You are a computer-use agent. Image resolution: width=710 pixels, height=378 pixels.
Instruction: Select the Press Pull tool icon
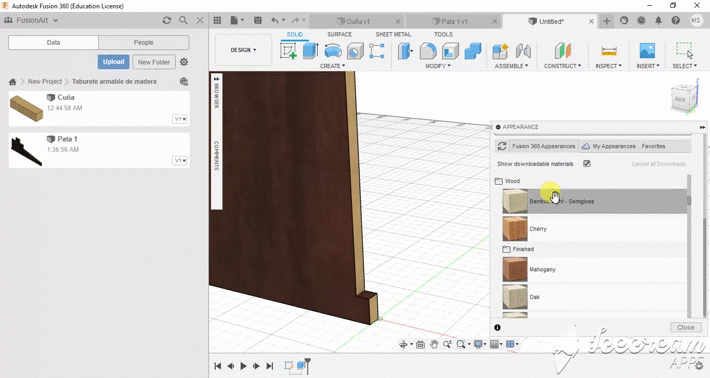point(405,51)
